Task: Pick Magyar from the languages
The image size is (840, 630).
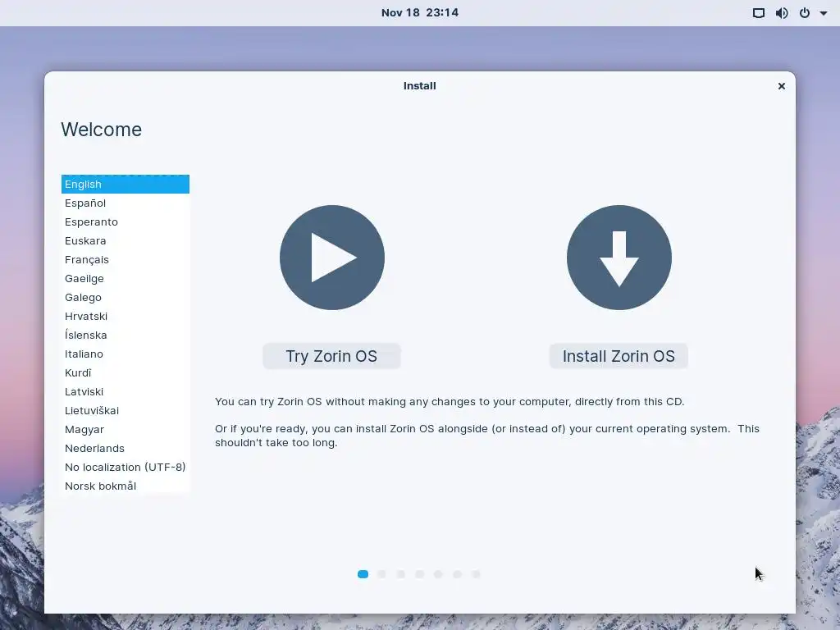Action: pyautogui.click(x=126, y=430)
